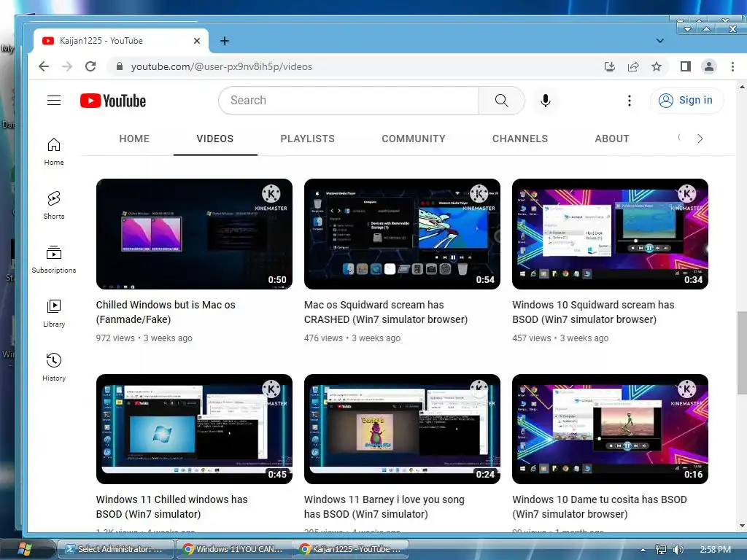
Task: Open YouTube settings three-dot menu
Action: 630,101
